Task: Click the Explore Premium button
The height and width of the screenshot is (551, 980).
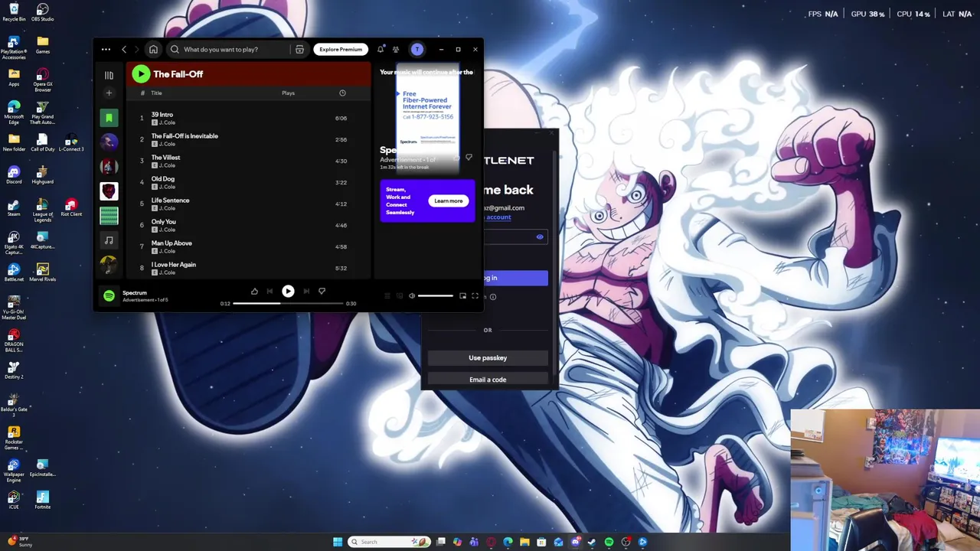Action: coord(341,49)
